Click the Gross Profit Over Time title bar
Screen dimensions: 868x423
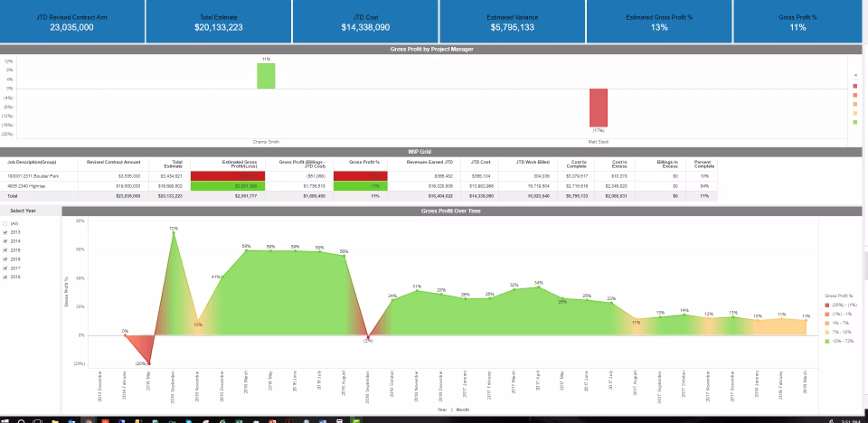[462, 211]
